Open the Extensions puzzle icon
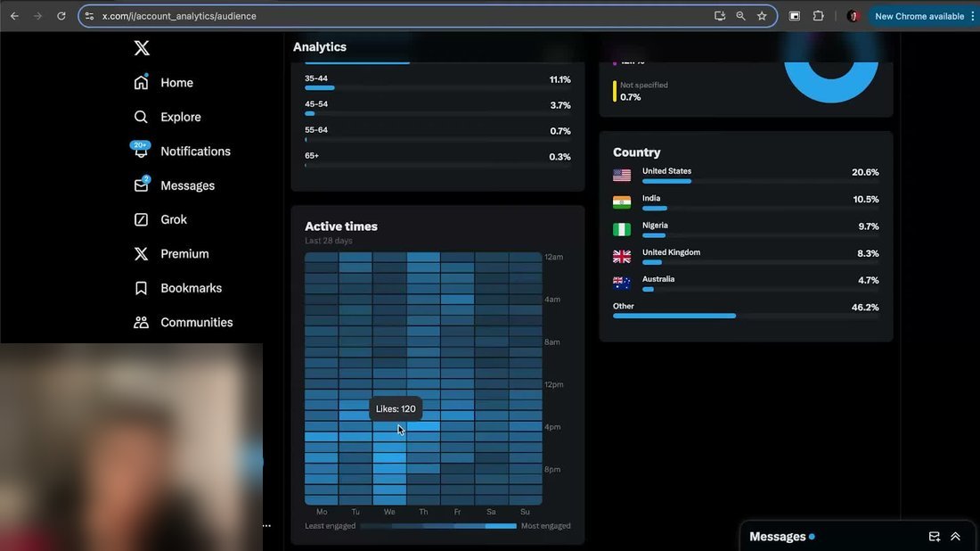Image resolution: width=980 pixels, height=551 pixels. 818,16
